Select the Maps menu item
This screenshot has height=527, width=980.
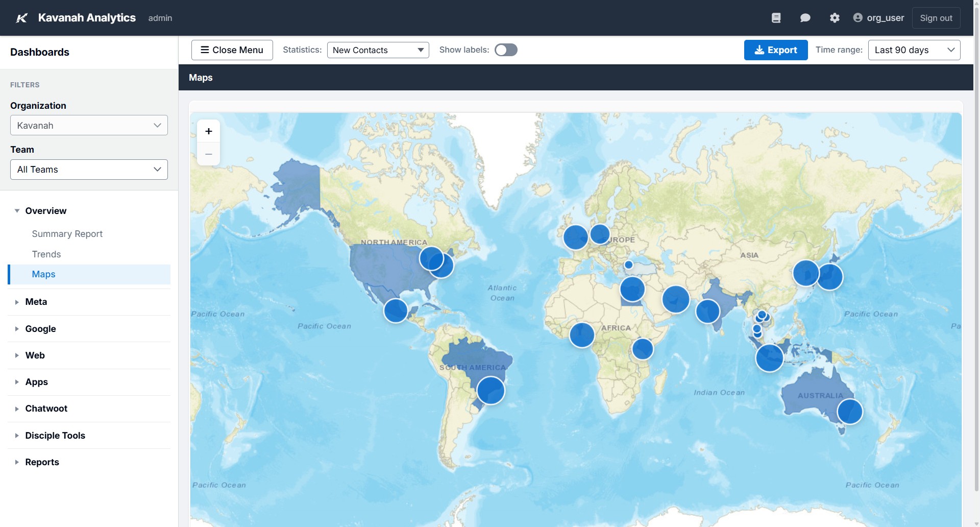click(x=89, y=274)
